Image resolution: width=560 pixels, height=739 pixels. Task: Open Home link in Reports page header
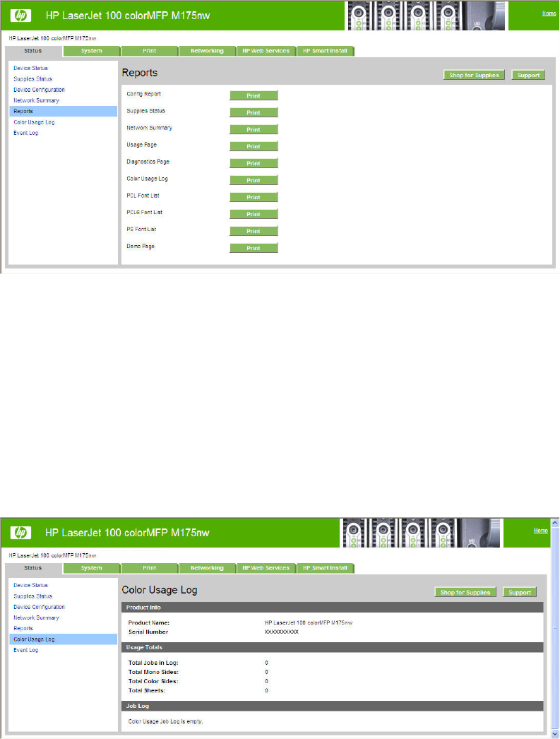[x=549, y=13]
